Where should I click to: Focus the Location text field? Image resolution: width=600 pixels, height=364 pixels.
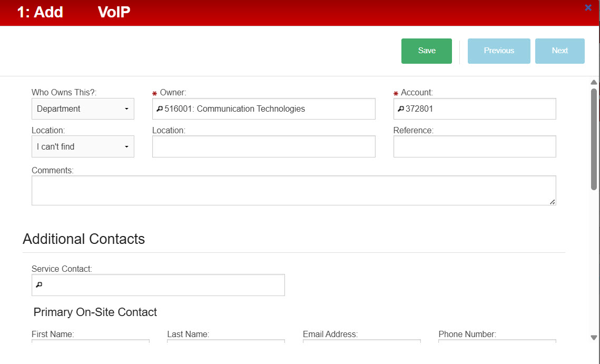click(x=263, y=147)
